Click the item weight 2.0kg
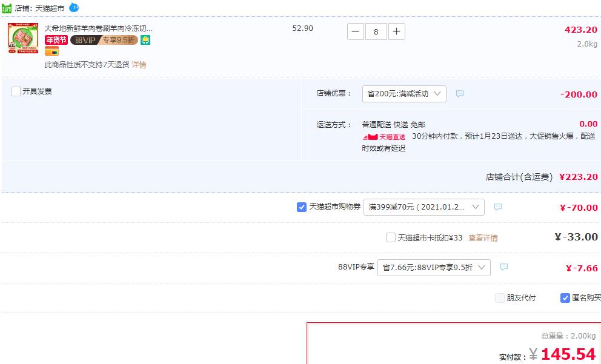 [587, 44]
